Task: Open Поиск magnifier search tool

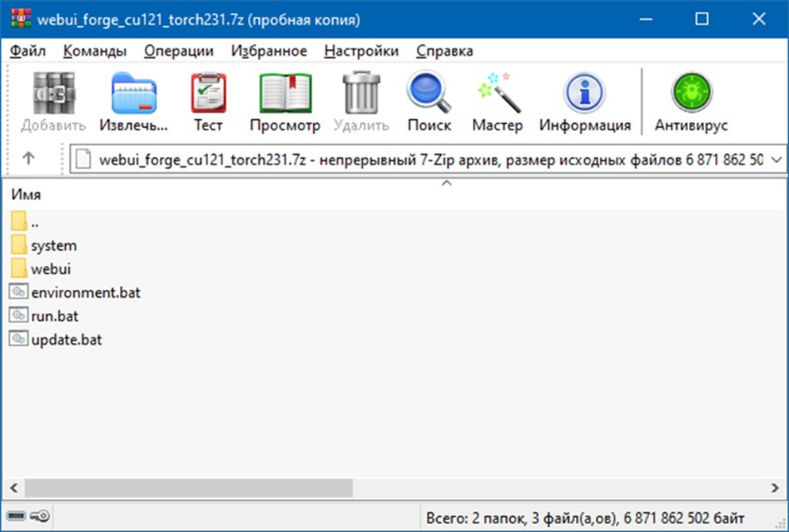Action: 429,92
